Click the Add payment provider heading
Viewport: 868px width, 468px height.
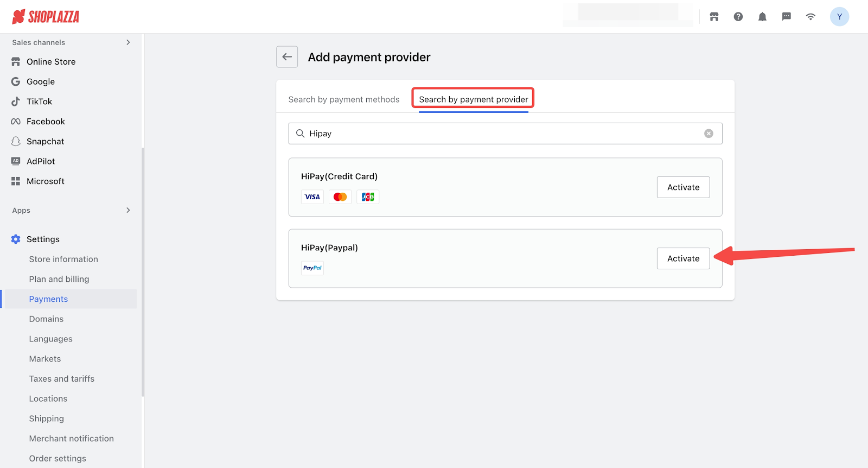coord(369,57)
